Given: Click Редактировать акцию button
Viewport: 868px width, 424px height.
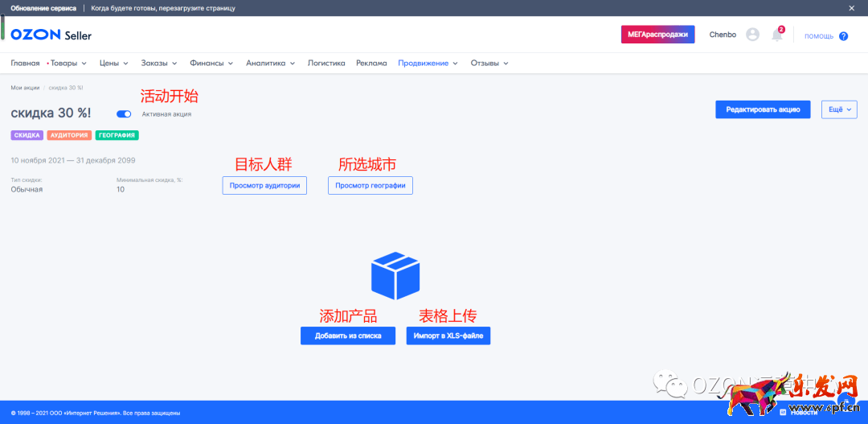Looking at the screenshot, I should click(x=763, y=109).
